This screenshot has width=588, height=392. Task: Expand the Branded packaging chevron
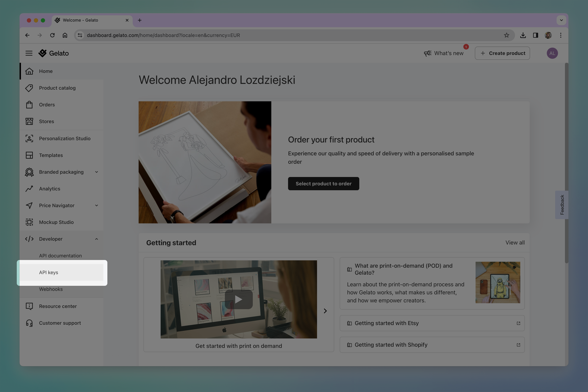[x=97, y=172]
